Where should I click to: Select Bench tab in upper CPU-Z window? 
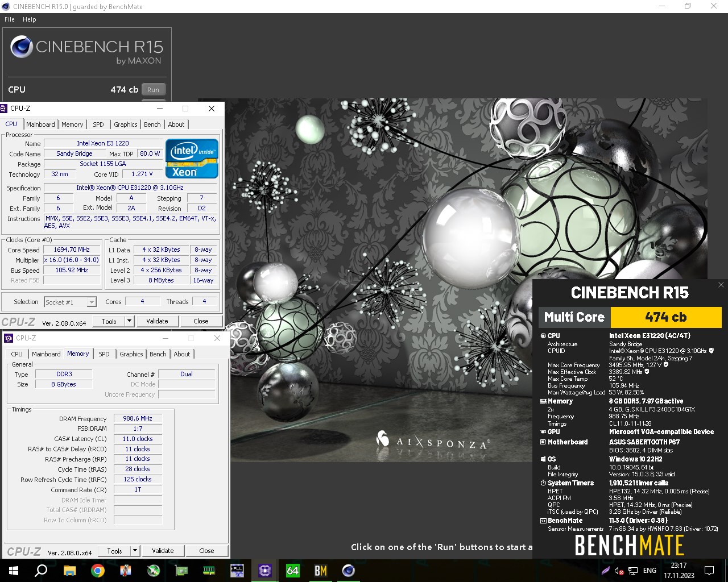click(x=152, y=124)
